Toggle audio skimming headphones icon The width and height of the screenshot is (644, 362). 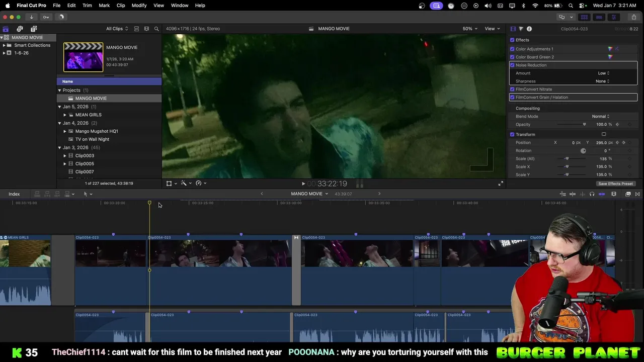pyautogui.click(x=592, y=194)
